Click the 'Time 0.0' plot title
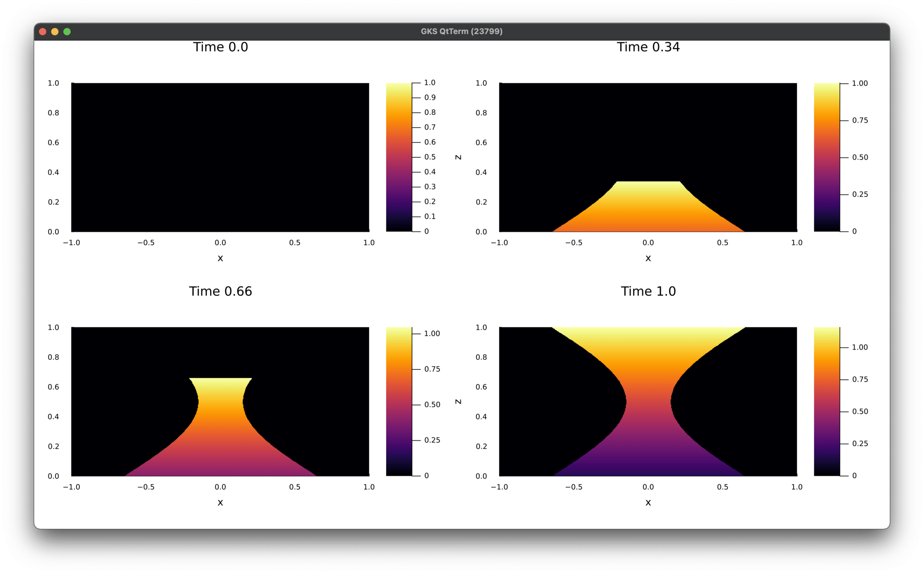Screen dimensions: 924x574 (220, 47)
